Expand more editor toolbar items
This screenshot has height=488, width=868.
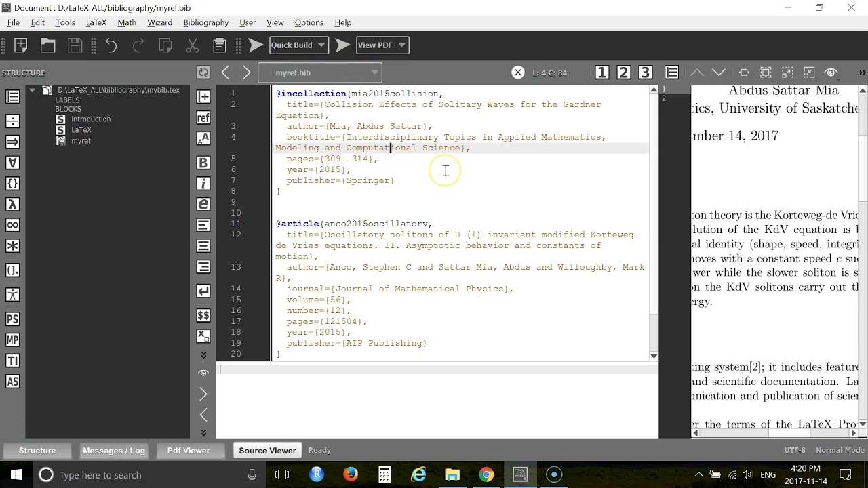coord(203,355)
